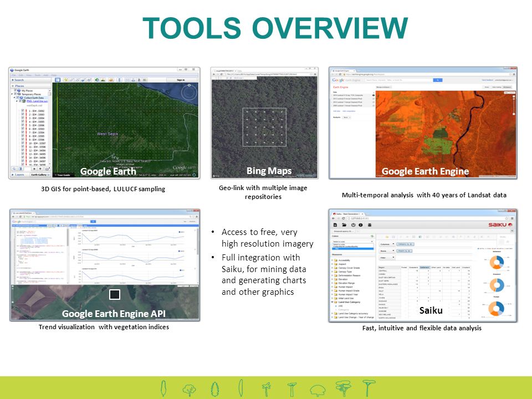Click Saiku power logout icon

click(x=353, y=224)
